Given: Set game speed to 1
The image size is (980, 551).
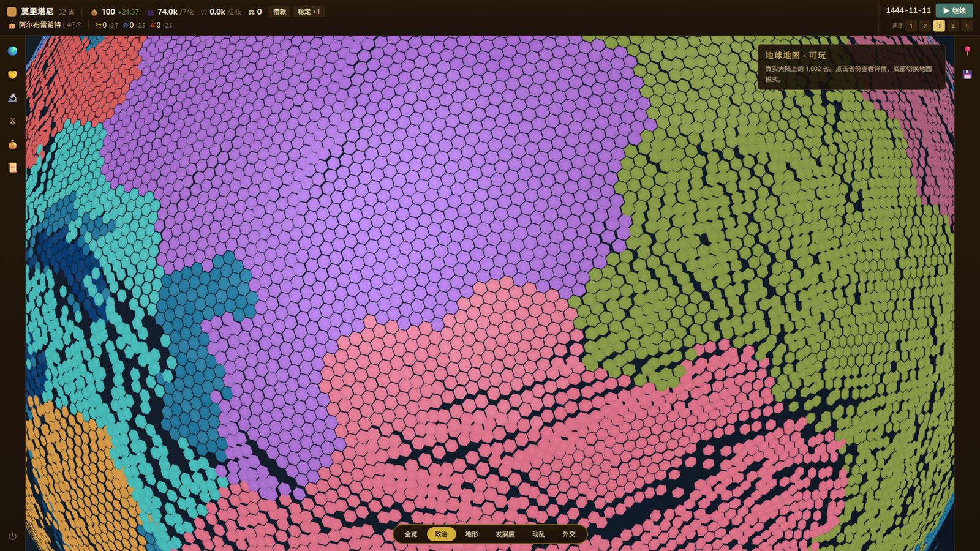Looking at the screenshot, I should pyautogui.click(x=911, y=26).
